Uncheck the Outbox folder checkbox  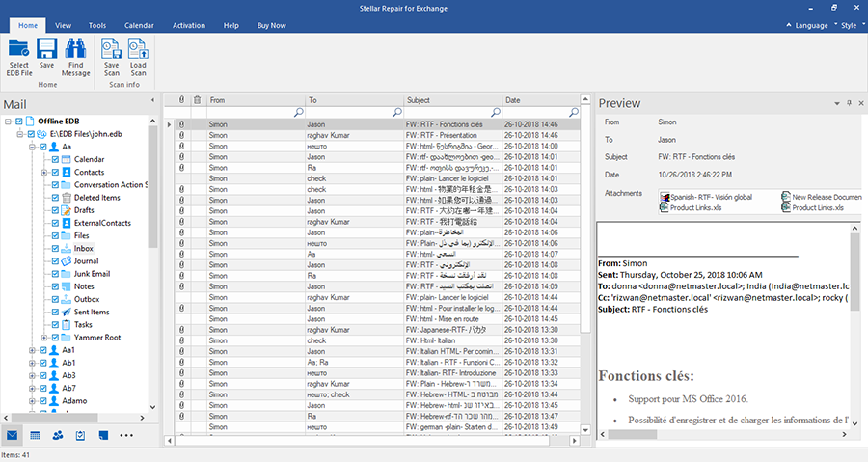(x=55, y=299)
